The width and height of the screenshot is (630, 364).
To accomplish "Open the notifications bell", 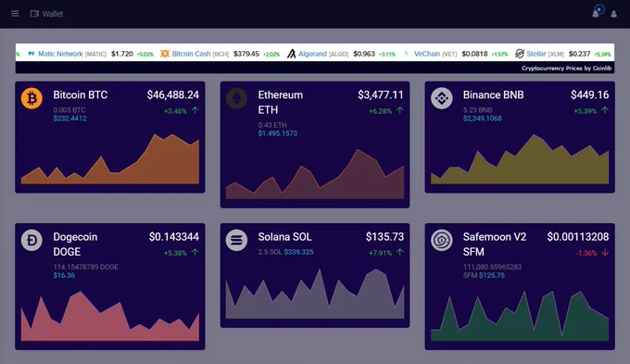I will point(596,14).
